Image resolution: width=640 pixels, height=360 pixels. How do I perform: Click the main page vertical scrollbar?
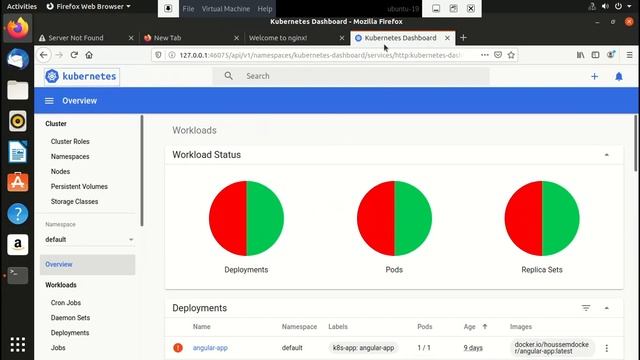tap(636, 143)
